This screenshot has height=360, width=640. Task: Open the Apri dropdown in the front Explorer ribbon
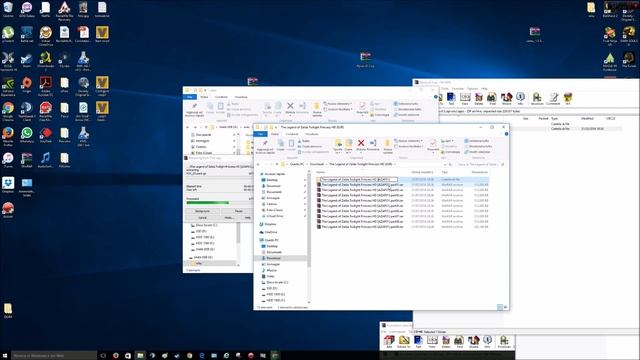pyautogui.click(x=447, y=141)
